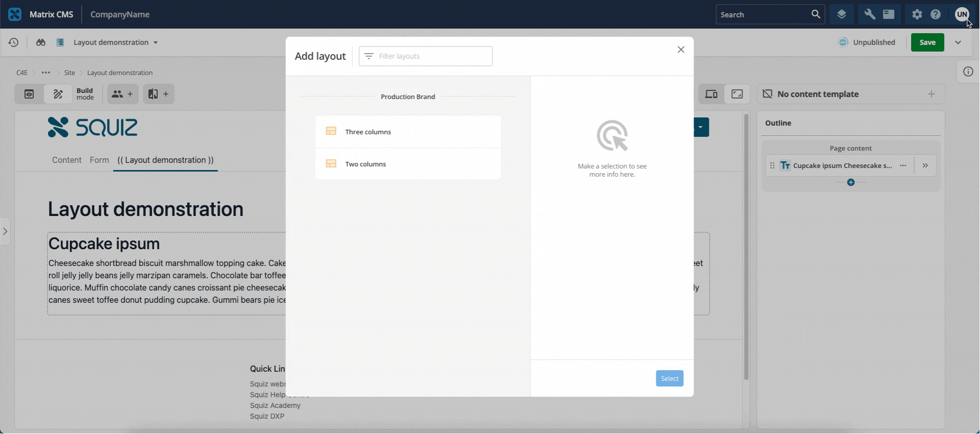The height and width of the screenshot is (434, 980).
Task: Click the card panel icon beside wrench
Action: [889, 14]
